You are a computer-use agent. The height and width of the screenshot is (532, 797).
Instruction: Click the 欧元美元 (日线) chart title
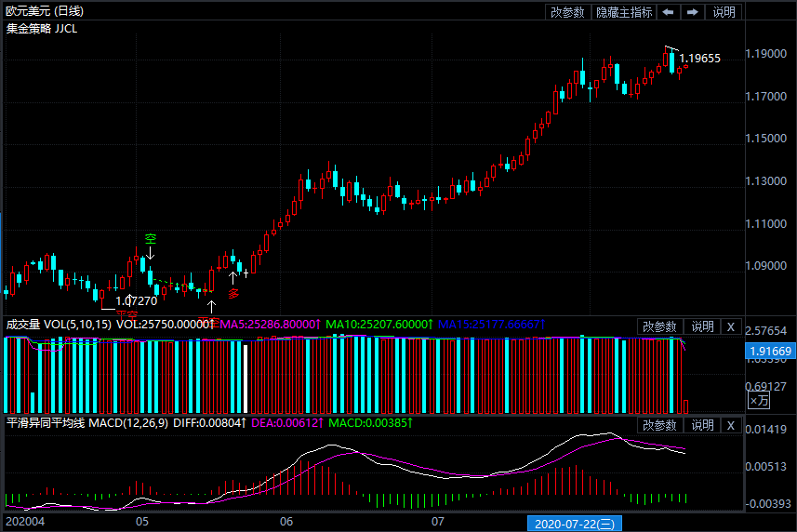45,11
